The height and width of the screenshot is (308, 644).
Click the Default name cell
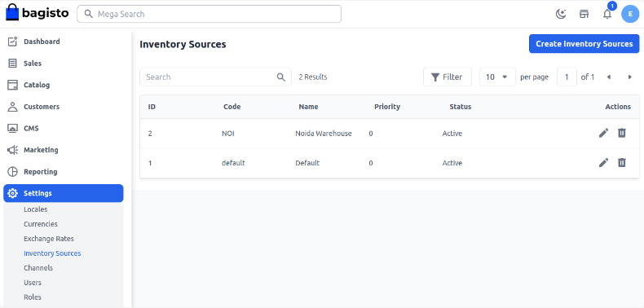tap(307, 163)
